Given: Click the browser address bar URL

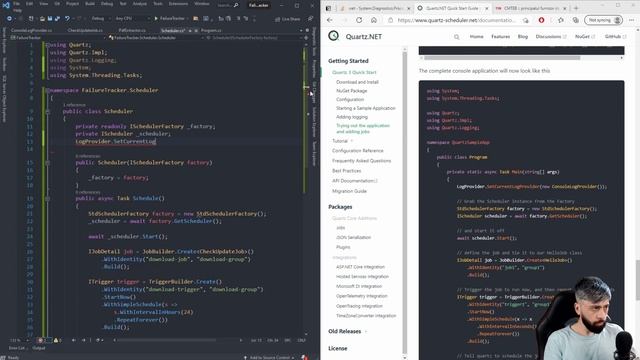Looking at the screenshot, I should point(456,20).
